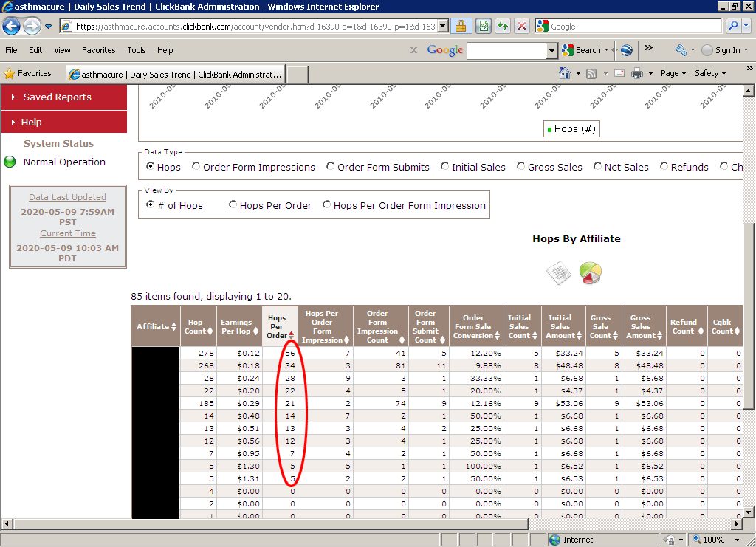
Task: Click the Favorites star button
Action: coord(28,73)
